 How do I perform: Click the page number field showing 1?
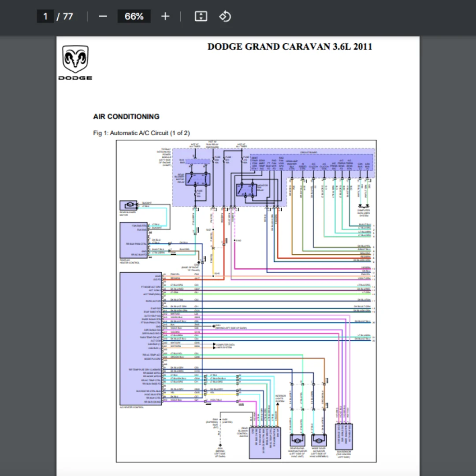(x=45, y=16)
